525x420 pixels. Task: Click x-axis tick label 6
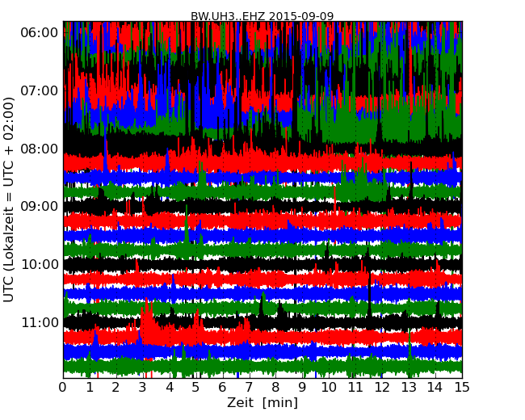point(223,388)
